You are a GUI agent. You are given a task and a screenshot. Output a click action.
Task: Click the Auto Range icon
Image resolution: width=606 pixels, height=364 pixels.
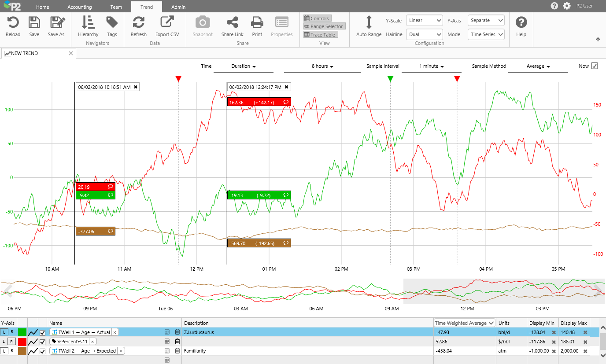pos(369,23)
